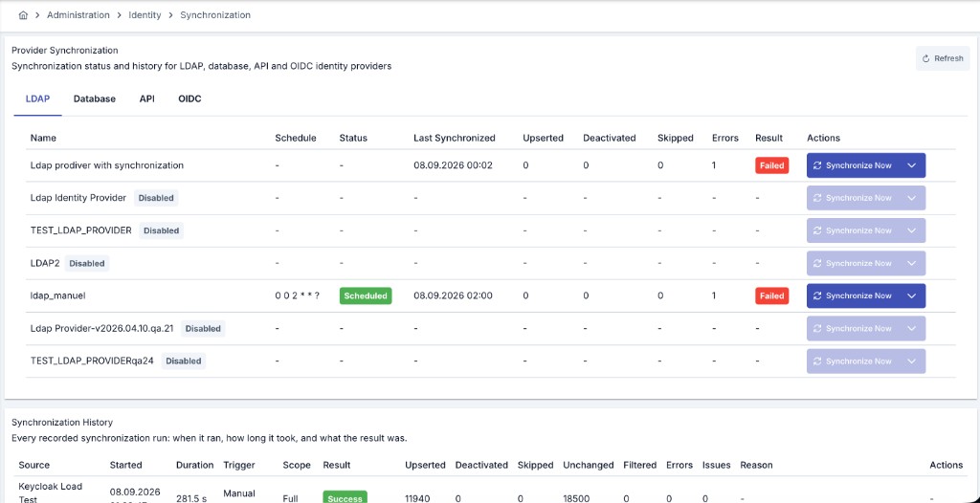
Task: Open dropdown arrow in Ldap Identity Provider row
Action: (912, 198)
